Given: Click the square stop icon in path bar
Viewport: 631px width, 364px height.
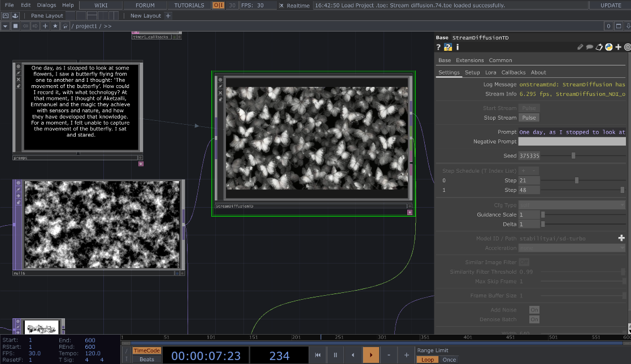Looking at the screenshot, I should [x=15, y=26].
